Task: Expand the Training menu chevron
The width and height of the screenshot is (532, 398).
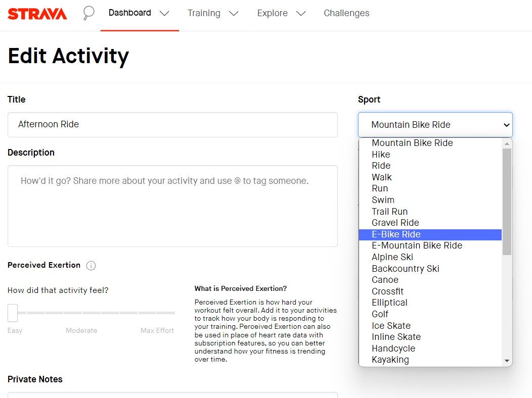Action: tap(234, 14)
